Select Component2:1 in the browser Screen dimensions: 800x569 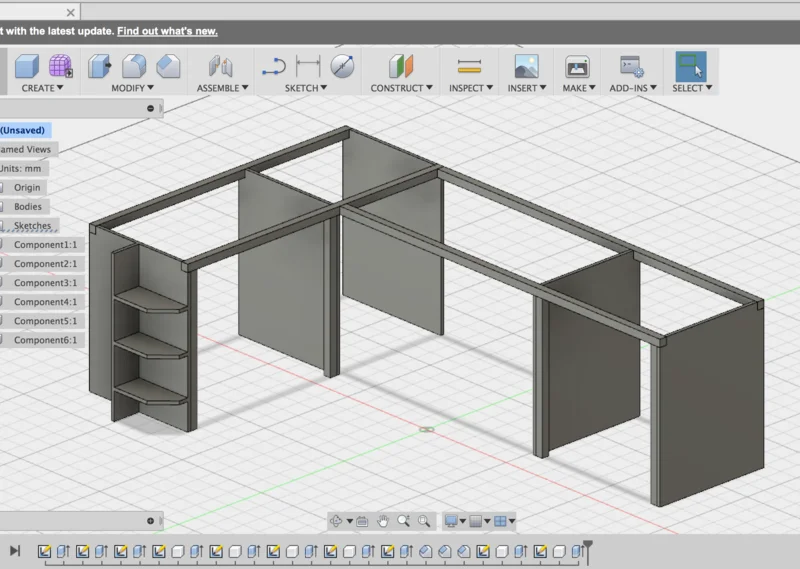click(45, 264)
